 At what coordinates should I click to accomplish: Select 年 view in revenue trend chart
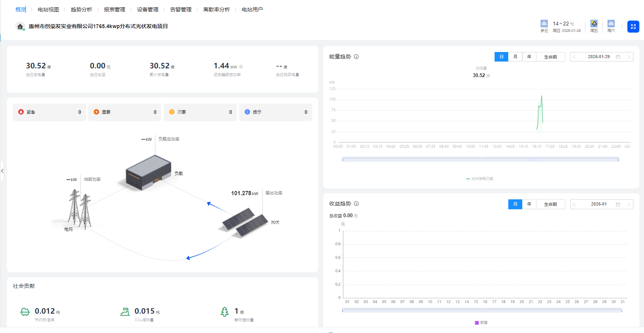[529, 204]
